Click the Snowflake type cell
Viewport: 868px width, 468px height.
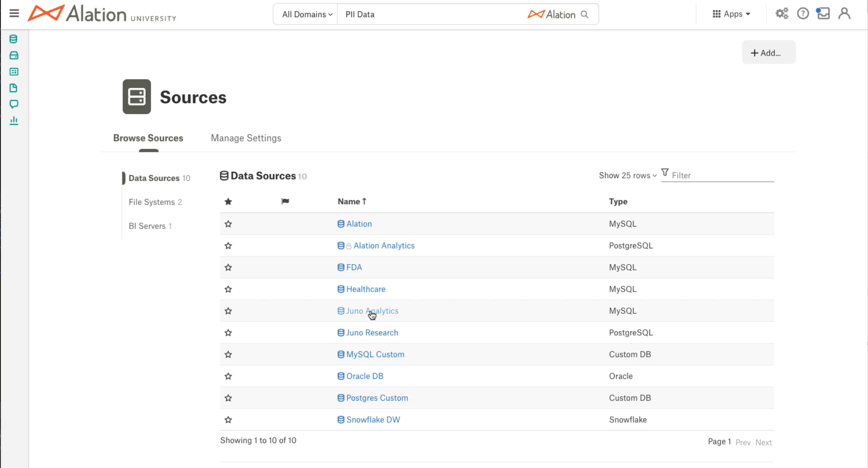628,420
